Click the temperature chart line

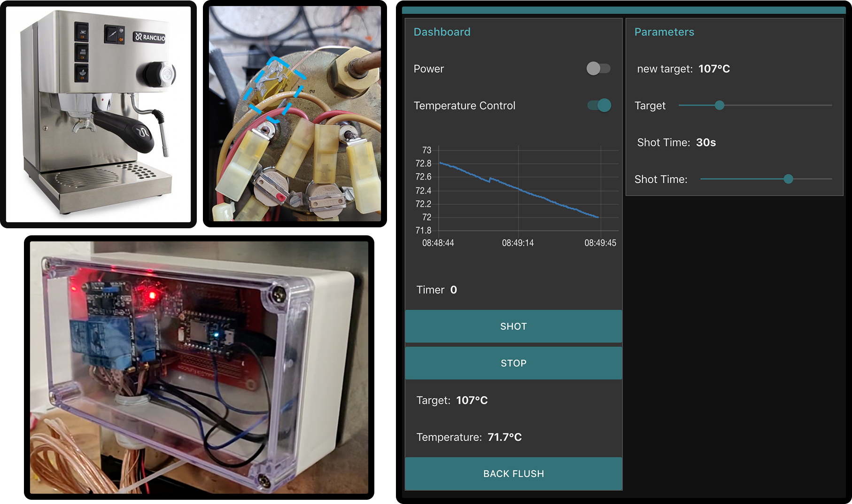click(x=519, y=189)
